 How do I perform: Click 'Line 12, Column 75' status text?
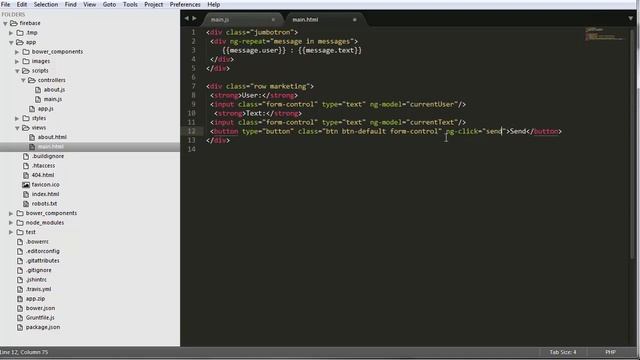(24, 352)
